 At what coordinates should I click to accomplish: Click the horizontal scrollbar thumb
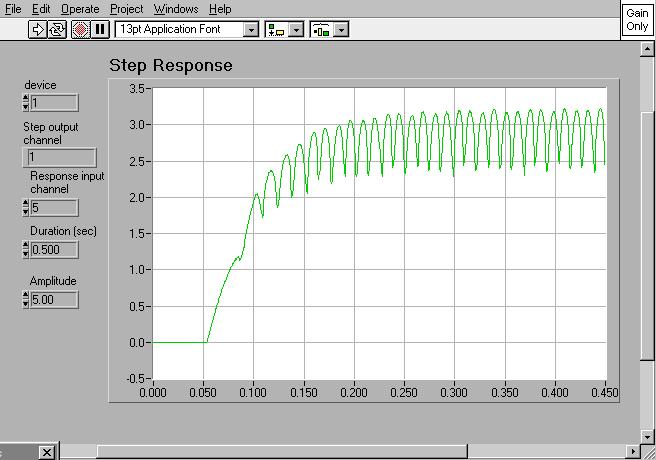tap(282, 452)
